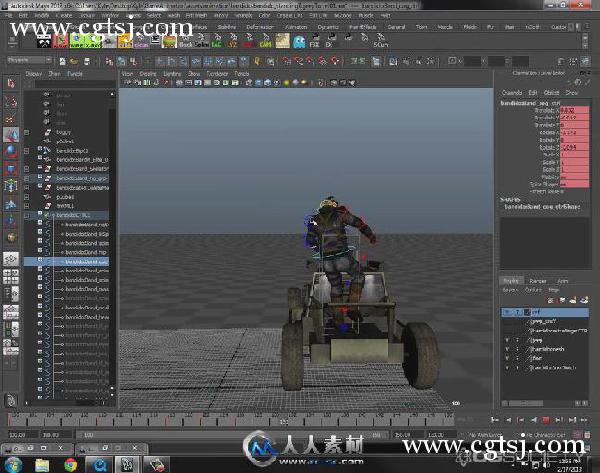
Task: Expand the bandidoband_skeleton Outliner row
Action: 26,169
